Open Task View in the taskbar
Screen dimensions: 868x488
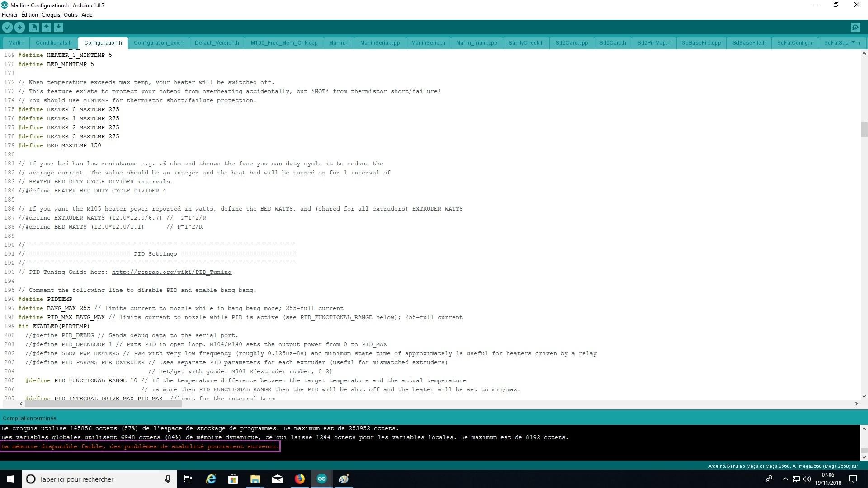(x=188, y=479)
